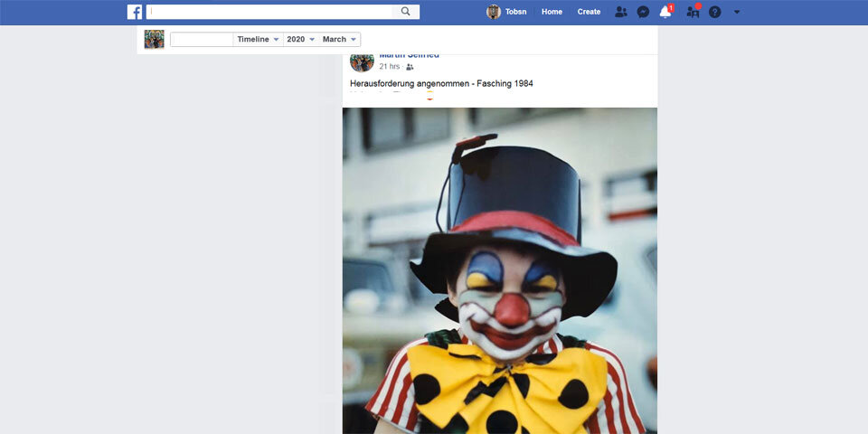
Task: Click the search magnifier button
Action: (406, 12)
